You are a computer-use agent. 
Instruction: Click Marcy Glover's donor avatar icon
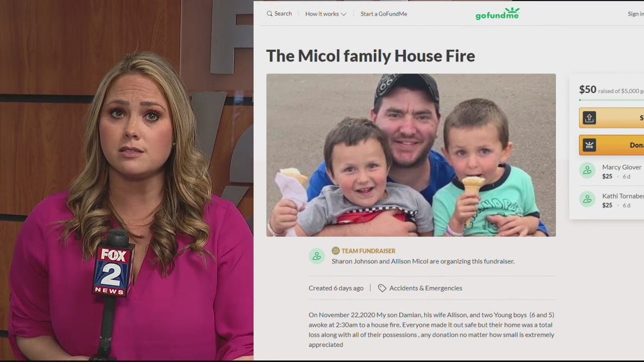coord(587,170)
